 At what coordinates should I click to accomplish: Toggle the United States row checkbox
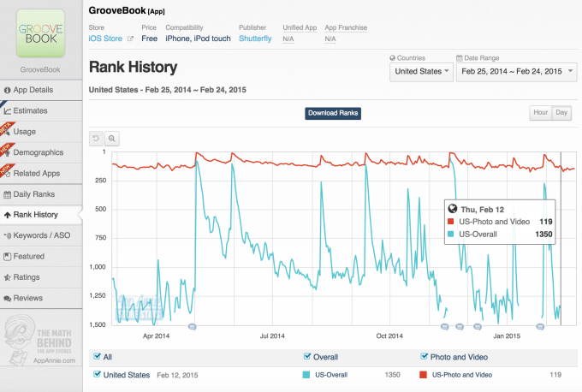(98, 374)
